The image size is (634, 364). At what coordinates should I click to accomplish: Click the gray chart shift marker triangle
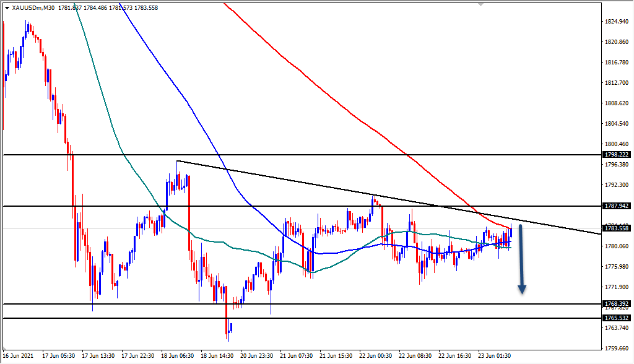click(480, 4)
